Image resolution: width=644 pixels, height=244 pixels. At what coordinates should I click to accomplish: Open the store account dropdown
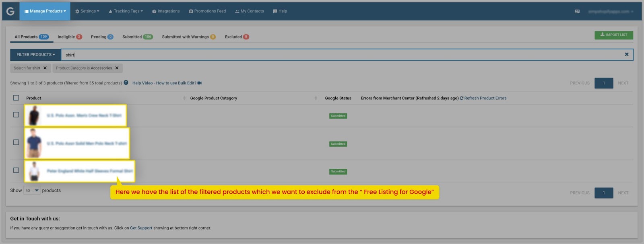tap(611, 11)
